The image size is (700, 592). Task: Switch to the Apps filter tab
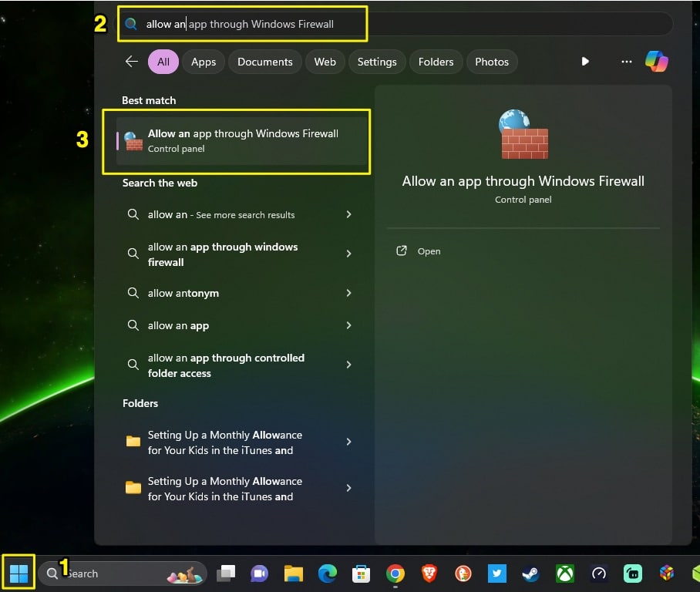click(204, 62)
